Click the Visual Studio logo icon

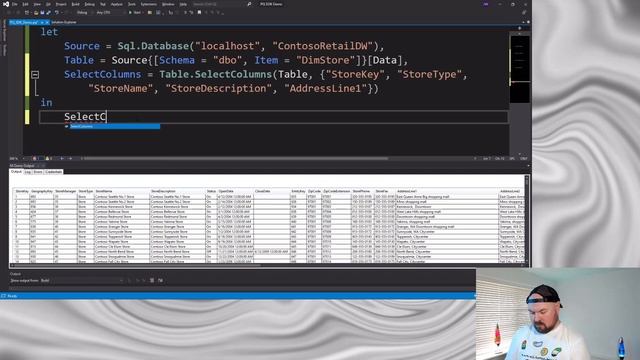[x=6, y=4]
